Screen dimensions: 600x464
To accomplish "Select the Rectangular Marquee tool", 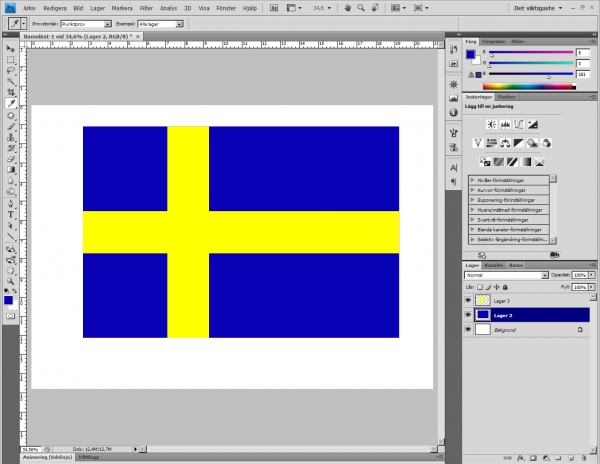I will (x=11, y=60).
